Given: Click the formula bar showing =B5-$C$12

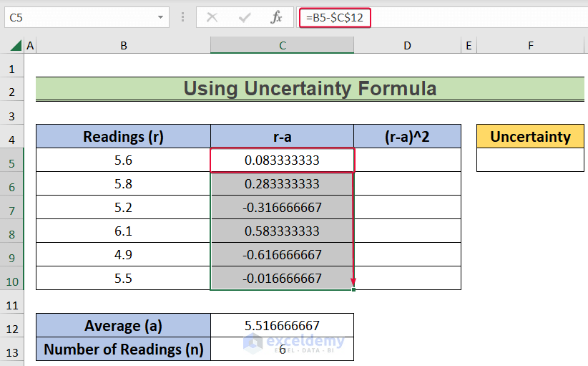Looking at the screenshot, I should pos(443,17).
